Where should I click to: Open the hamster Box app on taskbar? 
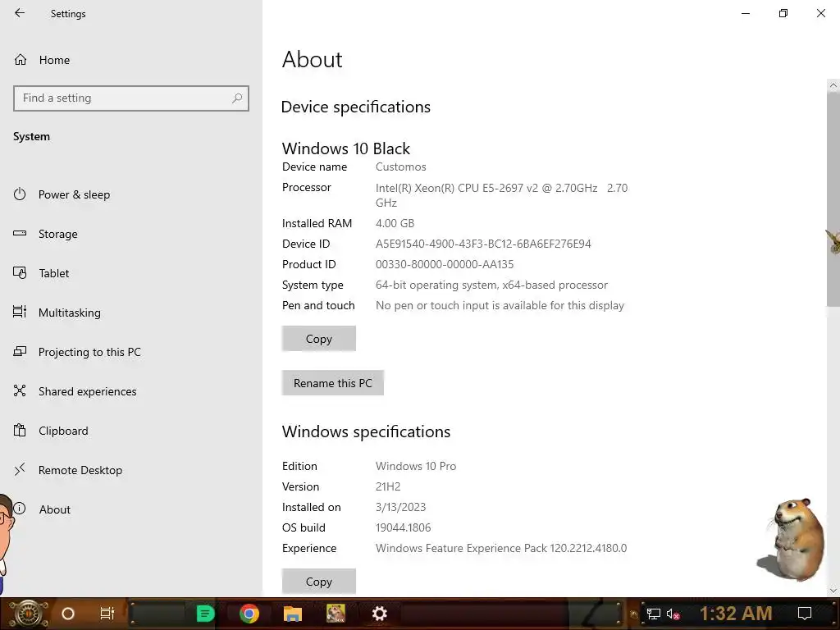(x=336, y=614)
